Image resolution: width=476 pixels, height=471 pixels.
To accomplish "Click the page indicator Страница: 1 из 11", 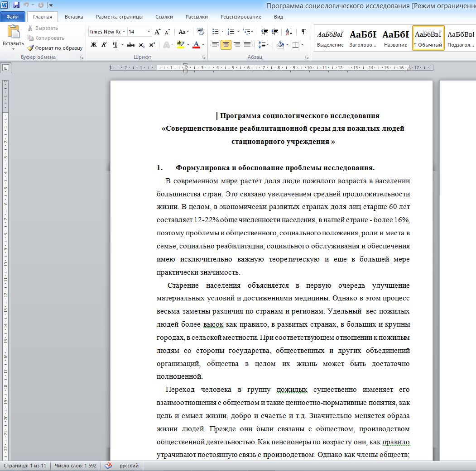I will pos(25,466).
